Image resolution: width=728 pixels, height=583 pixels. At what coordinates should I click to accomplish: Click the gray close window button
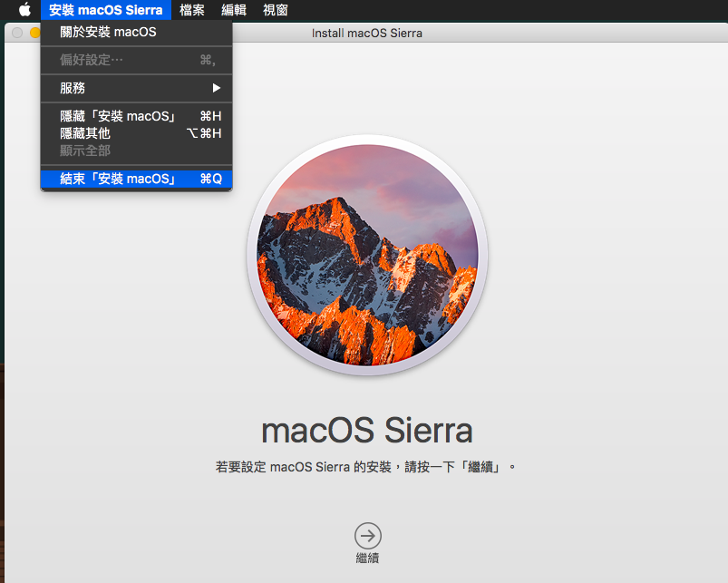click(17, 33)
